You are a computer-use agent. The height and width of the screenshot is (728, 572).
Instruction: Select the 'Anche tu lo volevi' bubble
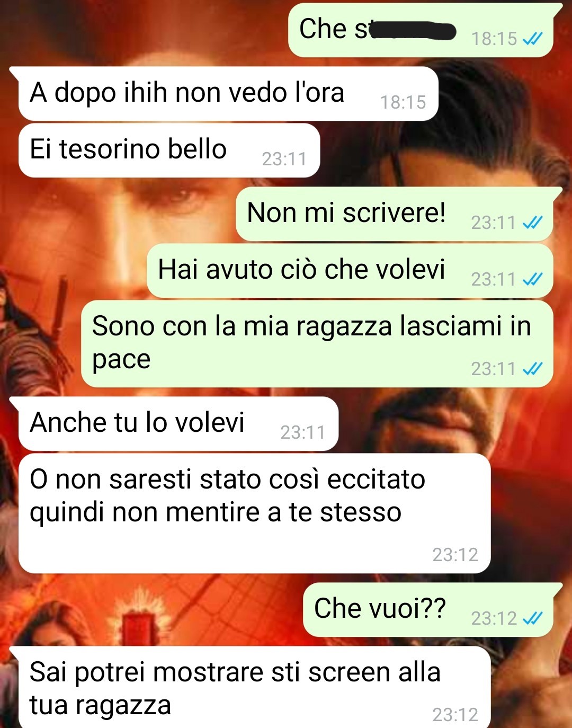[178, 424]
